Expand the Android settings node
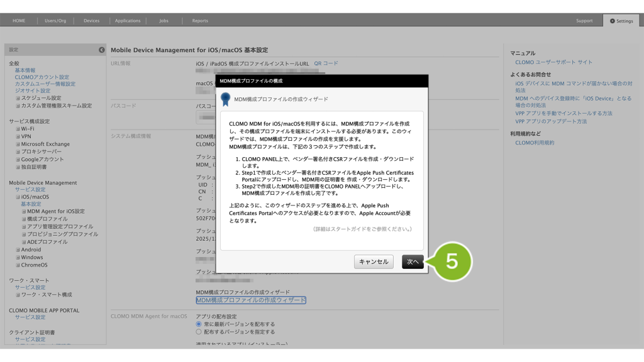Screen dimensions: 644x362 (x=18, y=250)
